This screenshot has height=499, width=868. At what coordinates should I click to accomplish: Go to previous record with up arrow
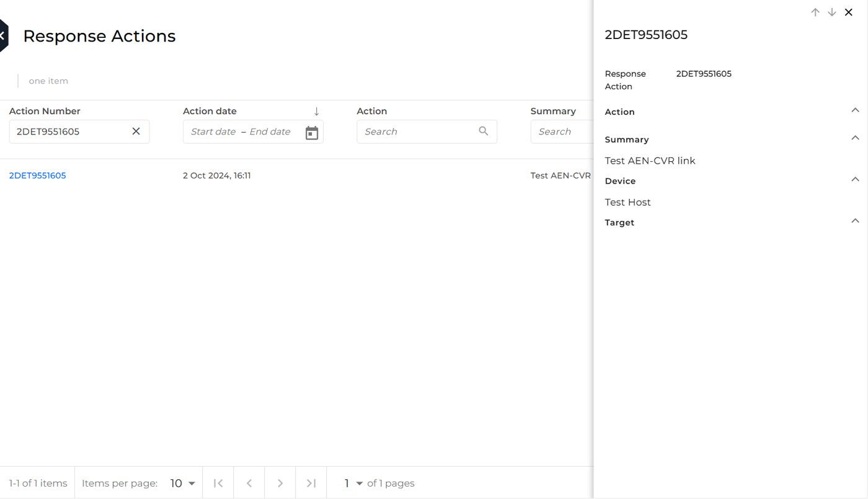815,12
